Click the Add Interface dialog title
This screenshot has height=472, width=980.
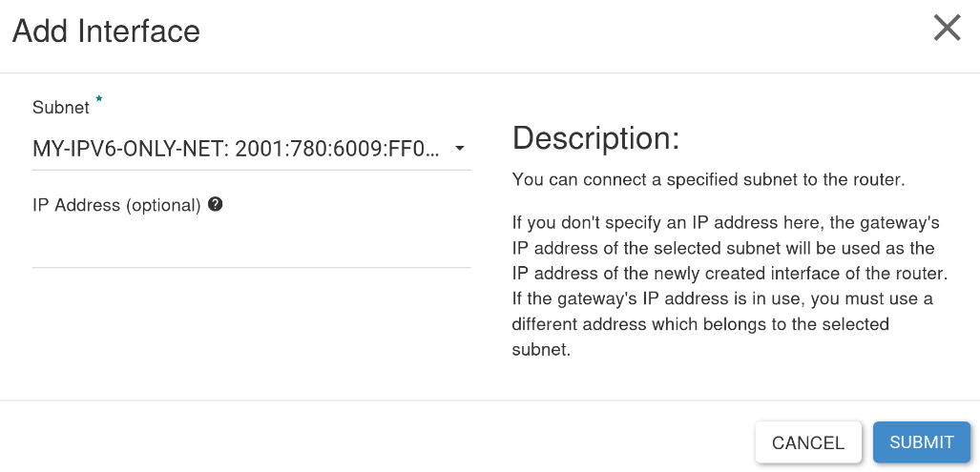click(x=106, y=31)
